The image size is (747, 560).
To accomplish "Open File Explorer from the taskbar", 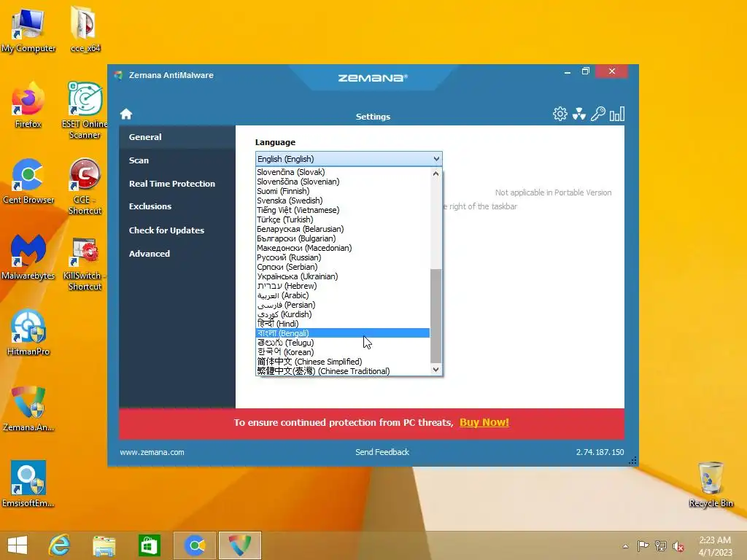I will (104, 545).
